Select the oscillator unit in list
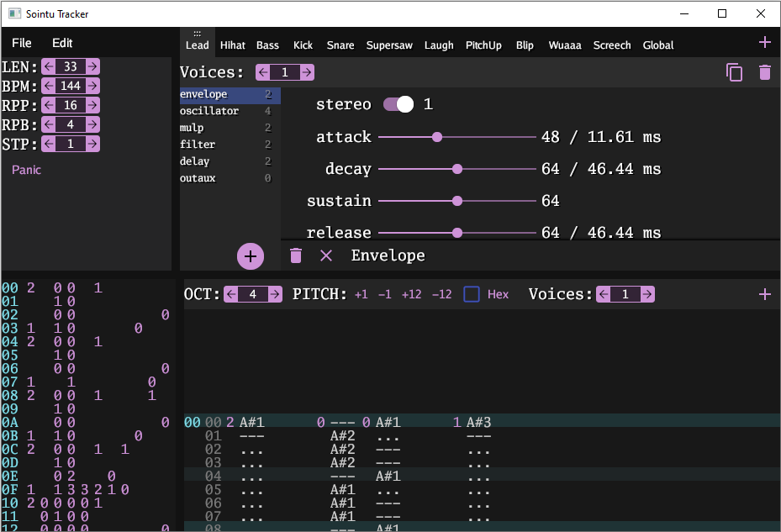This screenshot has height=532, width=781. pyautogui.click(x=209, y=111)
